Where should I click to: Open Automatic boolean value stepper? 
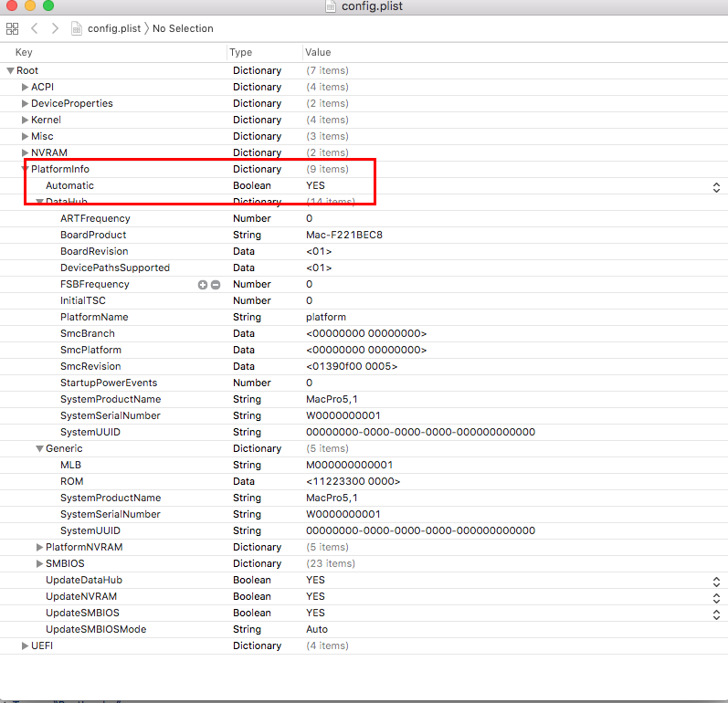point(716,187)
